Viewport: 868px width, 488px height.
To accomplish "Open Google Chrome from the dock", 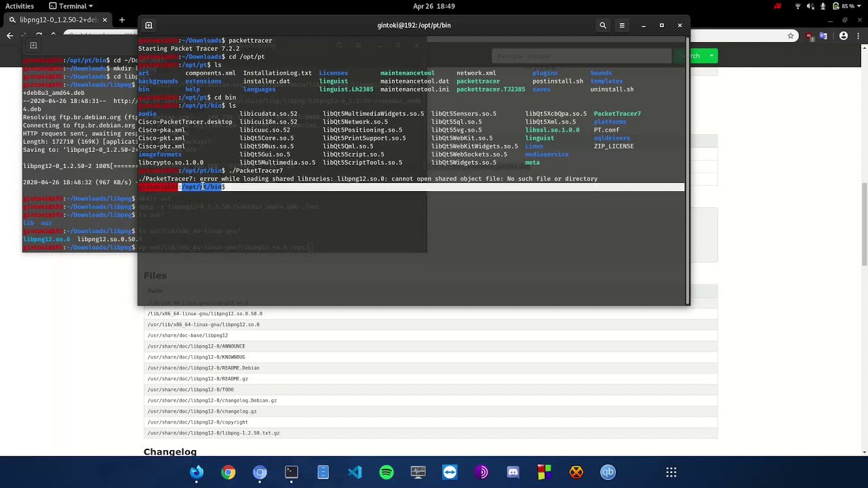I will 228,472.
